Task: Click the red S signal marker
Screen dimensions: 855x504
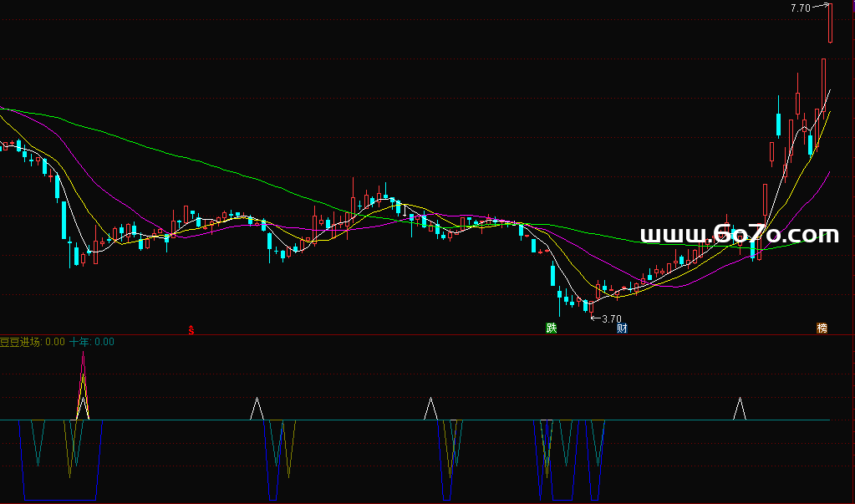Action: (x=191, y=329)
